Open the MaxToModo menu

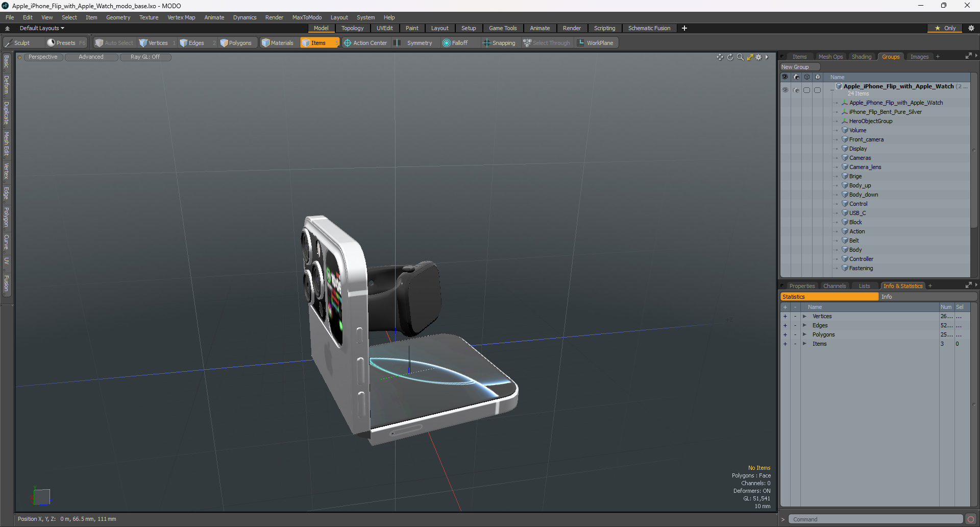coord(307,17)
